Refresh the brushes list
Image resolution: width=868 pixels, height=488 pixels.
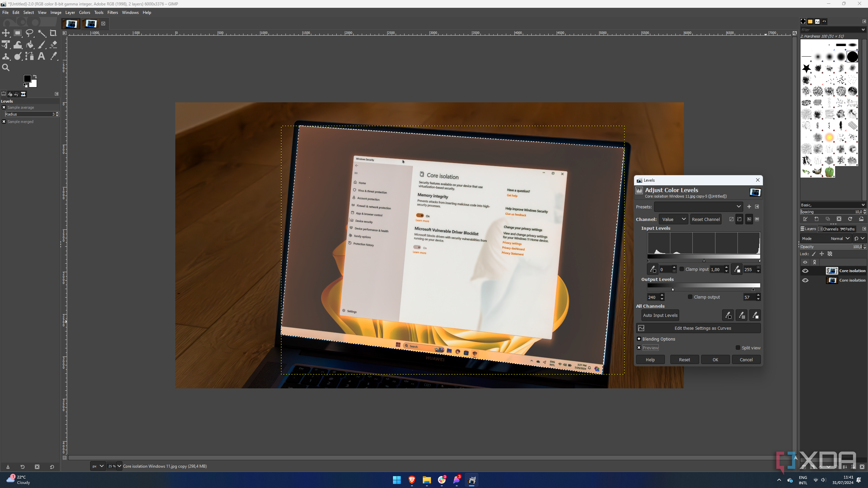pos(850,219)
